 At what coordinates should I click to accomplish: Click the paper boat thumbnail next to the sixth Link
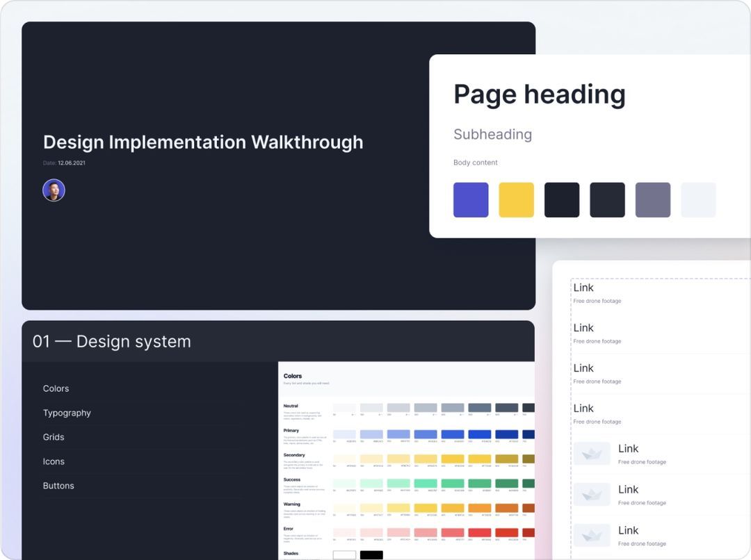(592, 495)
